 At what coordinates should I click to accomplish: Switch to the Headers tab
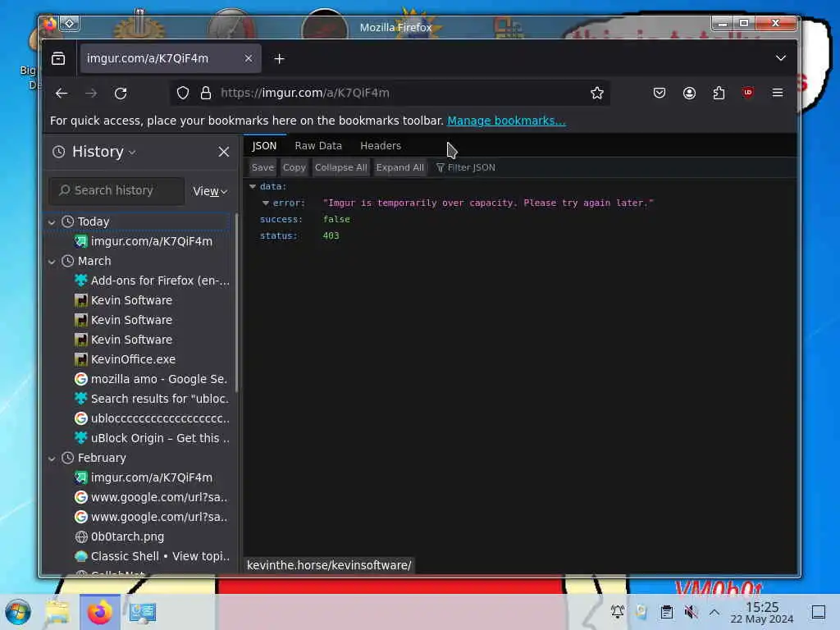pyautogui.click(x=381, y=146)
